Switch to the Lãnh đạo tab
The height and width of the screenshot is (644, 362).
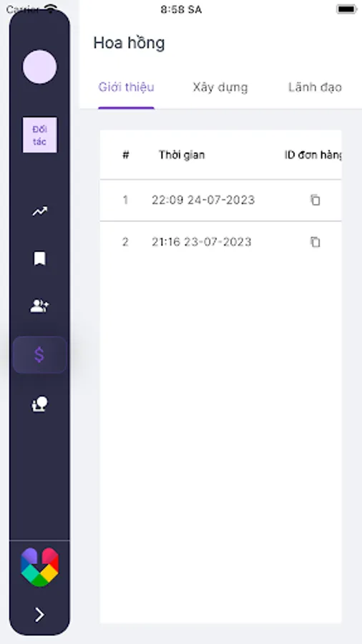click(x=315, y=87)
